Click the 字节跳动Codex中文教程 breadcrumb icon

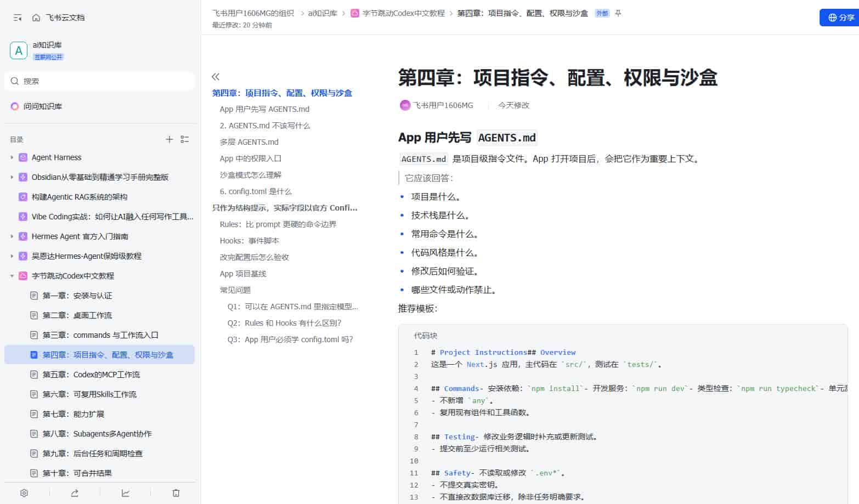(355, 13)
